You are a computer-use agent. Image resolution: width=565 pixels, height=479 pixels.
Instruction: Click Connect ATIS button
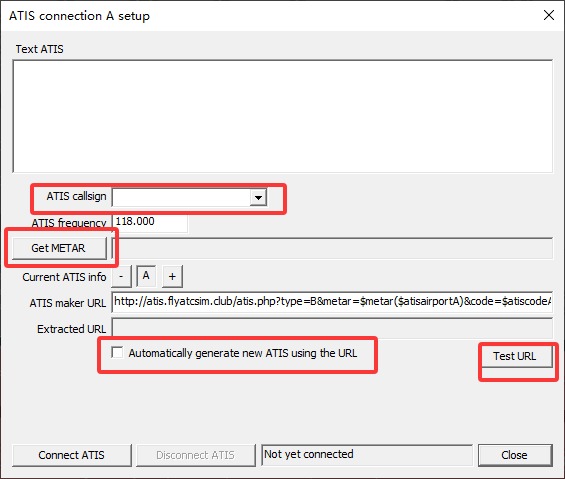click(72, 455)
